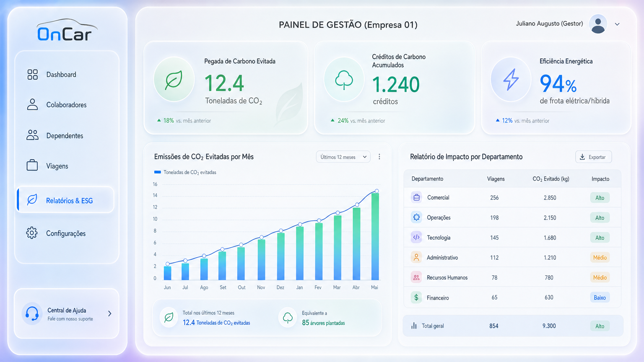
Task: Open the Dependentes menu item
Action: (x=65, y=135)
